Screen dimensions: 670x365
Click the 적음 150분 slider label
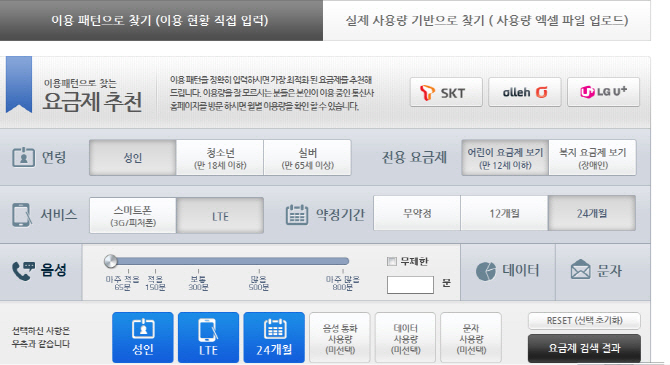pyautogui.click(x=155, y=283)
